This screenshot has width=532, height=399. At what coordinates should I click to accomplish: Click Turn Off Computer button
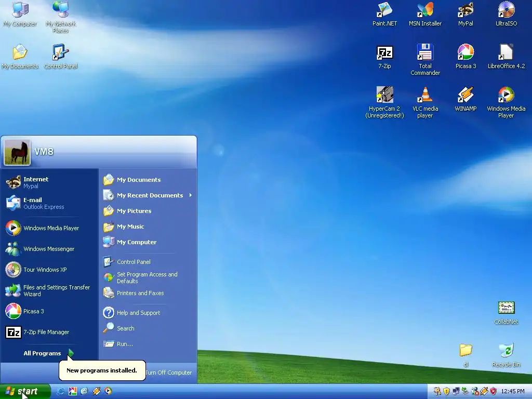click(169, 373)
